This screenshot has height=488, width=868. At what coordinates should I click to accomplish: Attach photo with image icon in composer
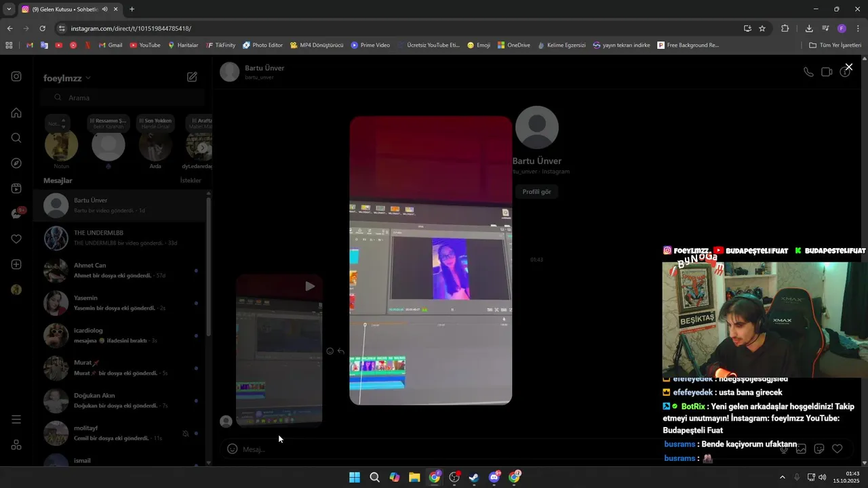(x=801, y=449)
